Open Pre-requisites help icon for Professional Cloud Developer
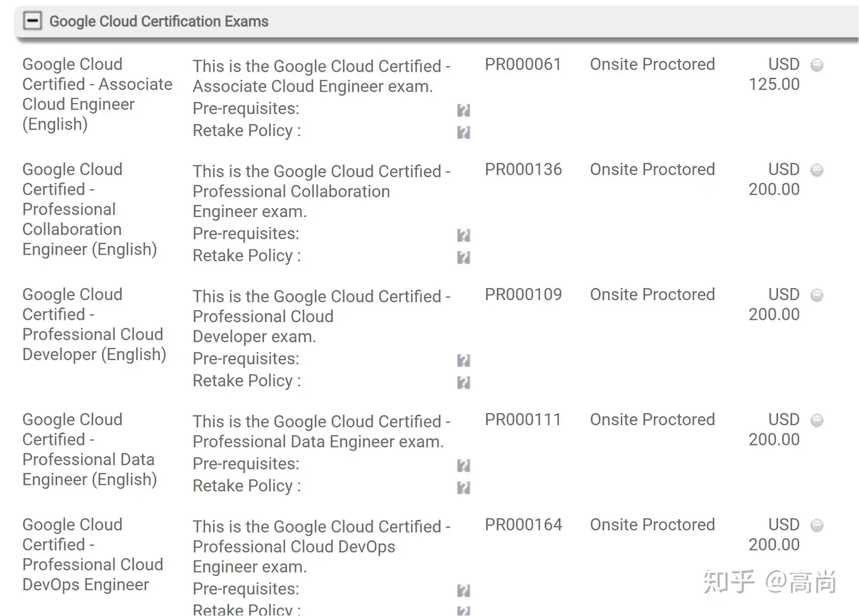859x616 pixels. coord(464,361)
